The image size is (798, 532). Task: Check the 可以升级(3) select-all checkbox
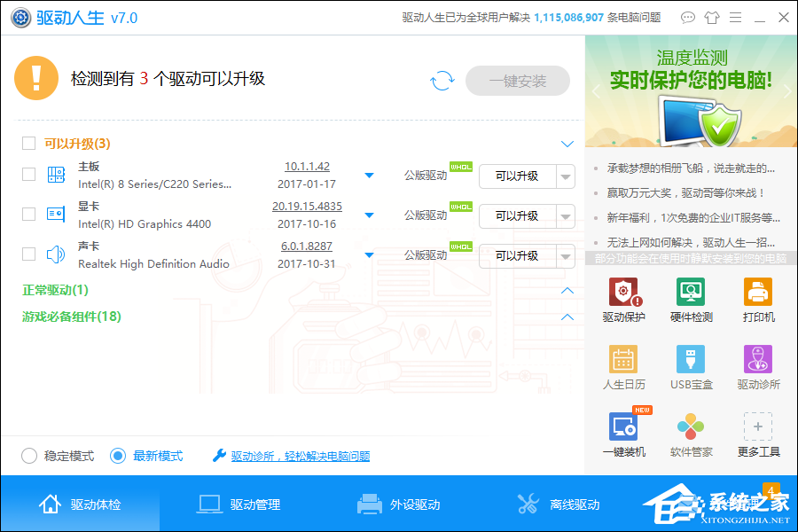(27, 143)
